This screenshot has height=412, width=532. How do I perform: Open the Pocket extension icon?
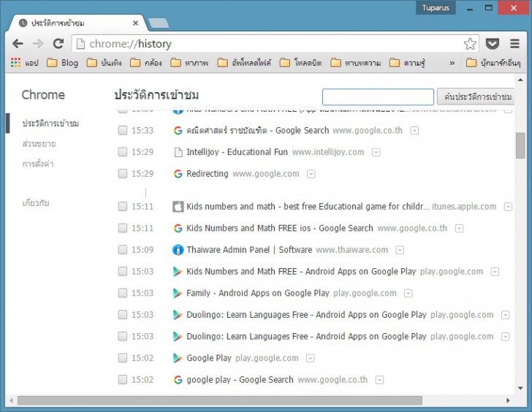coord(493,44)
